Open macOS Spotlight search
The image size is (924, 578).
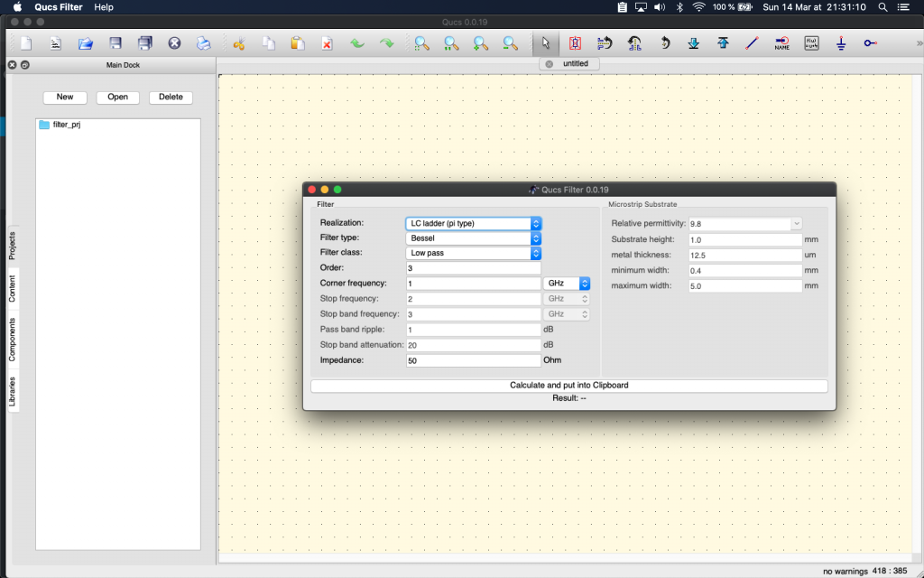(882, 7)
